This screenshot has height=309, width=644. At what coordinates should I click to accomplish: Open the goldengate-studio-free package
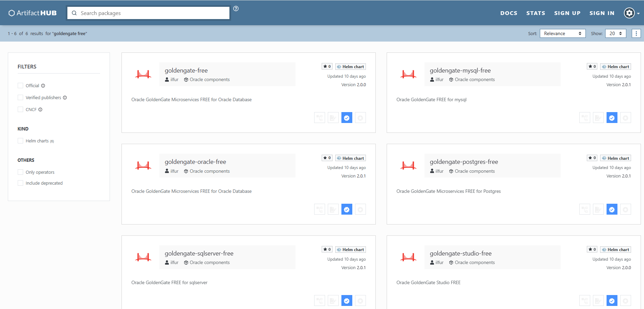[x=461, y=253]
